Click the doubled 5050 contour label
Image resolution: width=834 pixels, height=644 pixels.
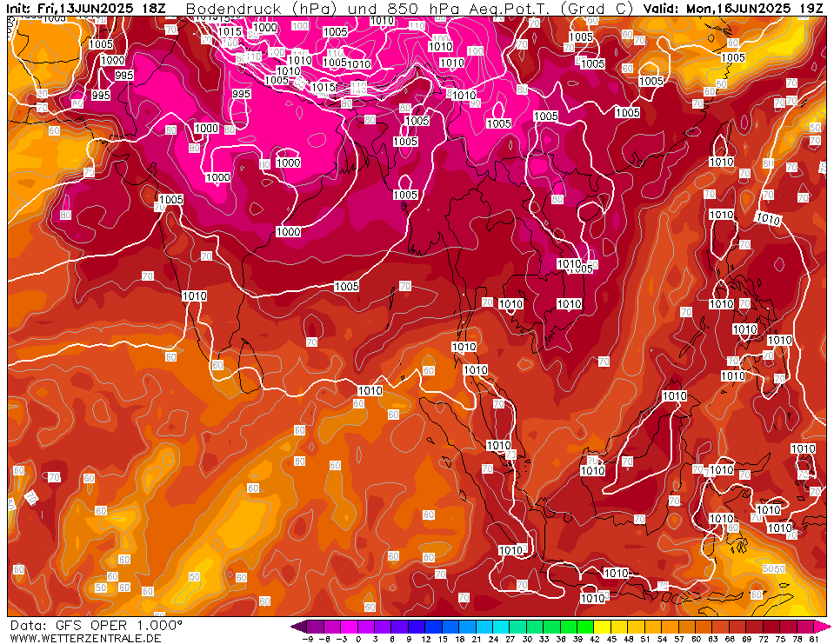click(x=774, y=568)
